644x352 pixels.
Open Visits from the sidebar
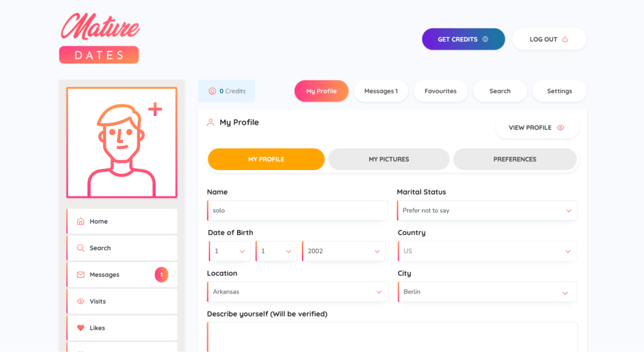click(122, 302)
